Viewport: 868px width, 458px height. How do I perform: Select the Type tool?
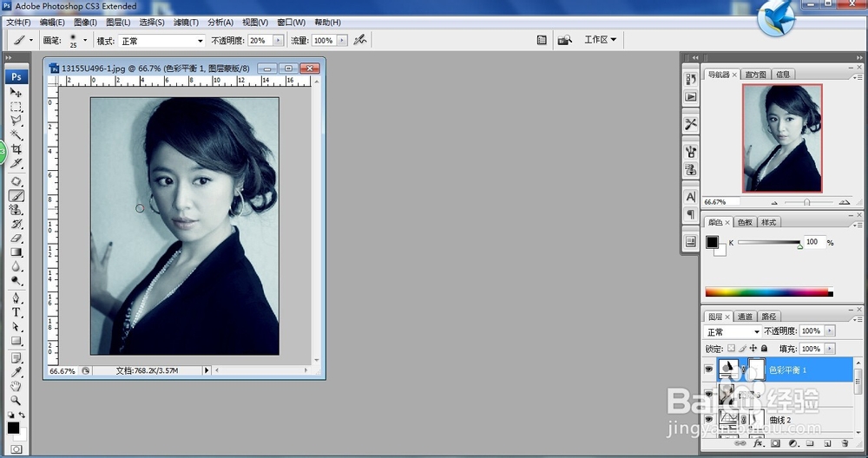(x=16, y=312)
